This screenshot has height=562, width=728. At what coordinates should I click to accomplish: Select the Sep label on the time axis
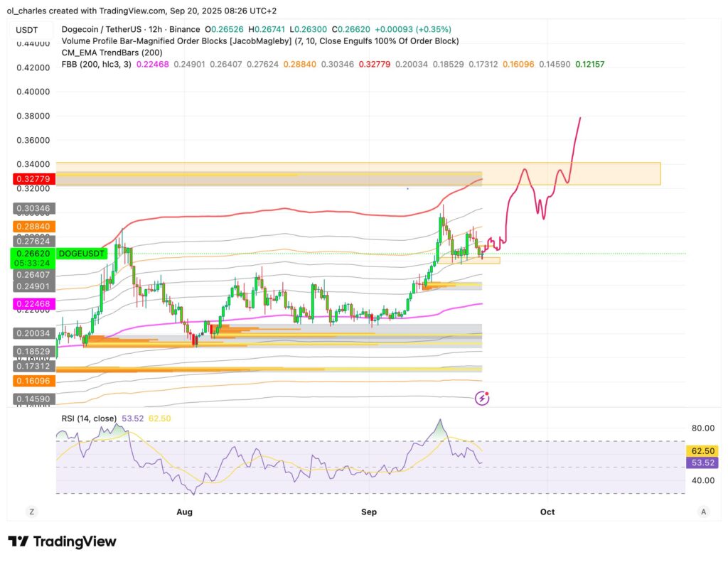(x=370, y=512)
